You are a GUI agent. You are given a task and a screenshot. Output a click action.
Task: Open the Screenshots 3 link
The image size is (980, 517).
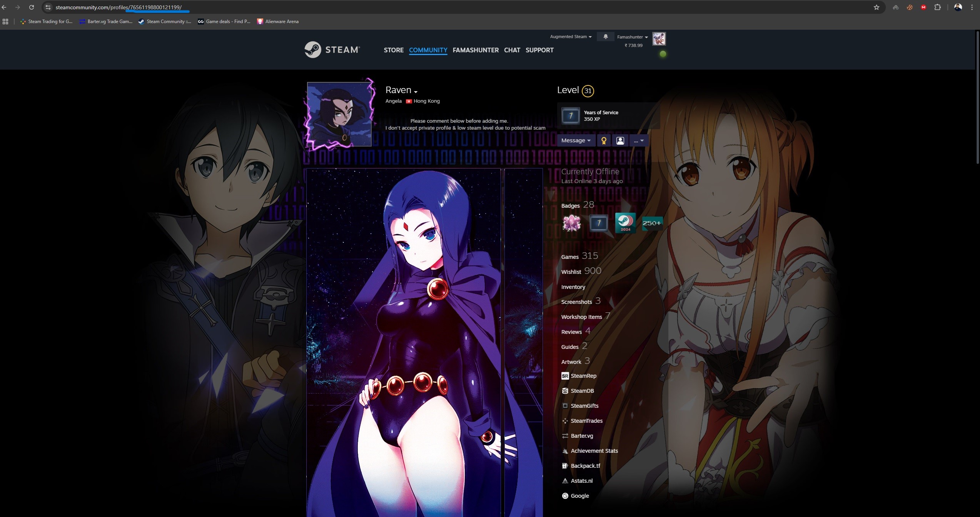coord(581,301)
